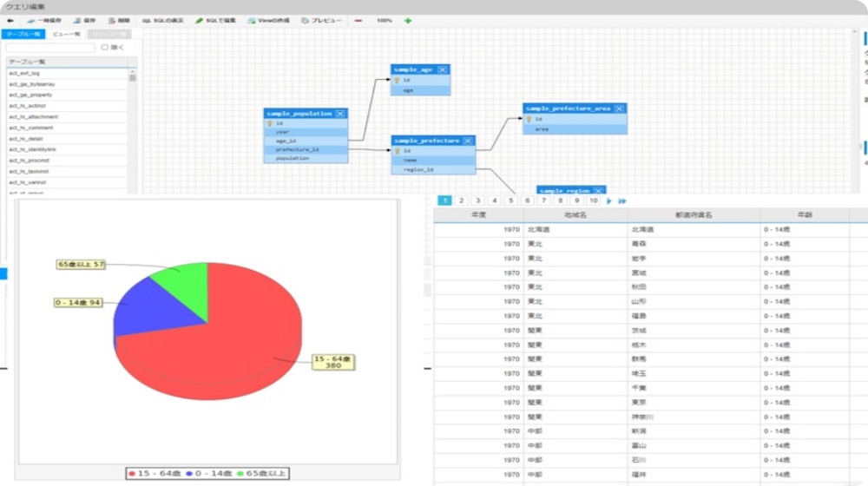Image resolution: width=868 pixels, height=486 pixels.
Task: Open the プレビュー preview
Action: click(x=322, y=21)
